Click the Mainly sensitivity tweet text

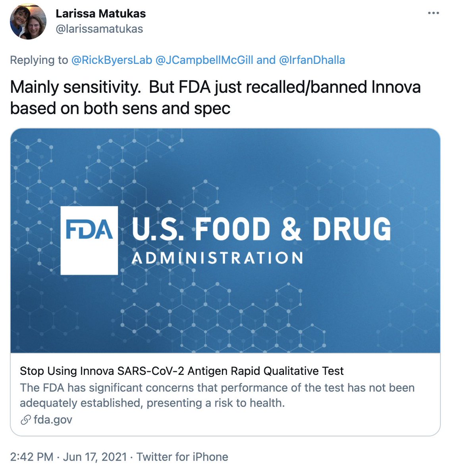215,87
